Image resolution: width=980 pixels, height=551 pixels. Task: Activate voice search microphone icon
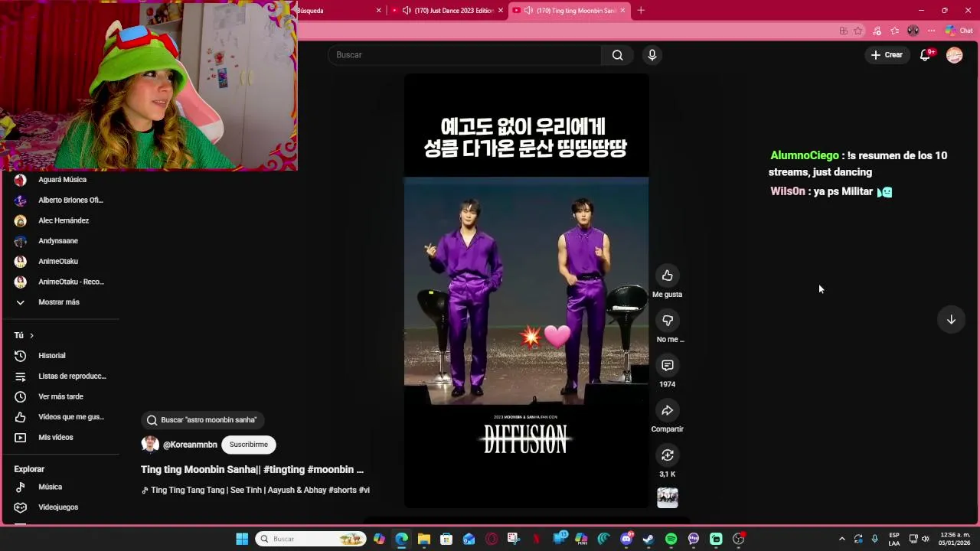(x=652, y=55)
